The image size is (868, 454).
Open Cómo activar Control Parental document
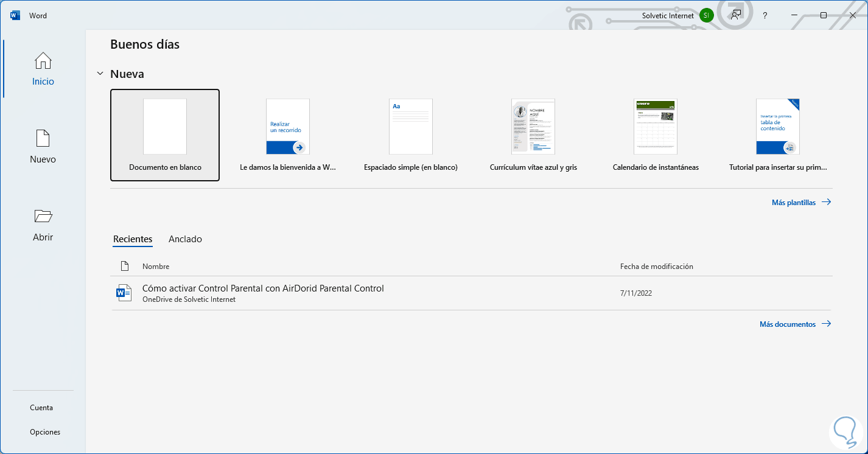click(x=263, y=288)
